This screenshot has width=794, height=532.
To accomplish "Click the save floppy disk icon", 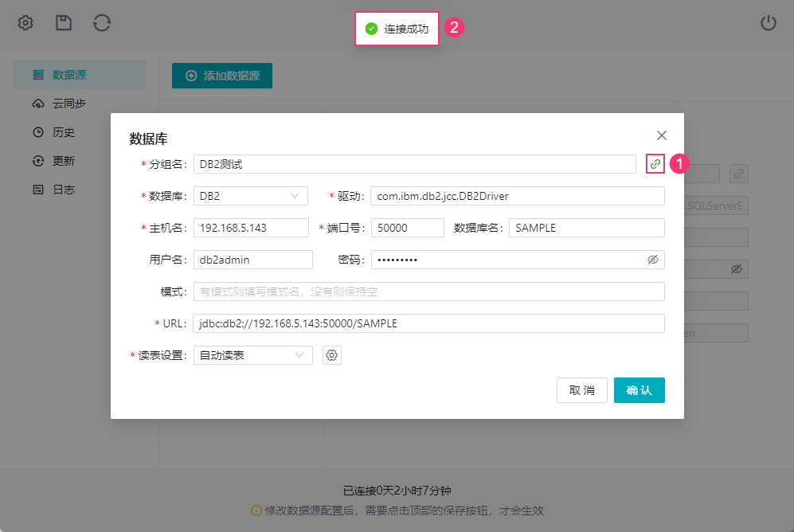I will coord(63,23).
